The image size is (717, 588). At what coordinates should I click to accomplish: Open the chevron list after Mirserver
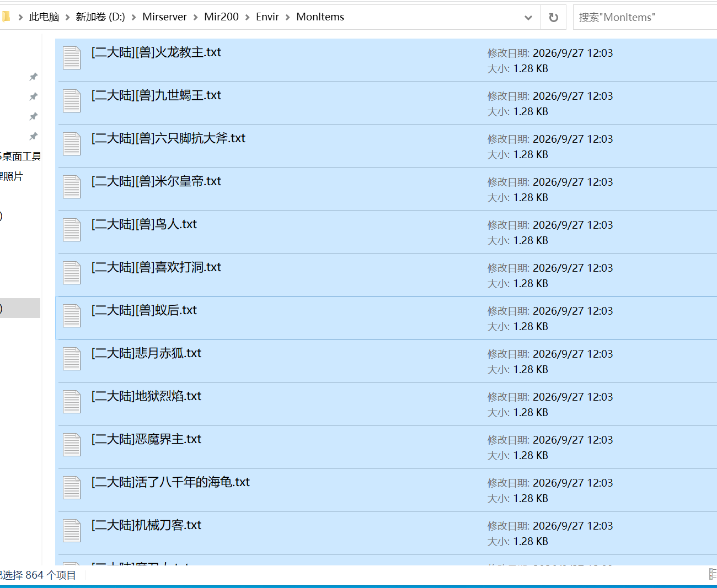tap(196, 17)
